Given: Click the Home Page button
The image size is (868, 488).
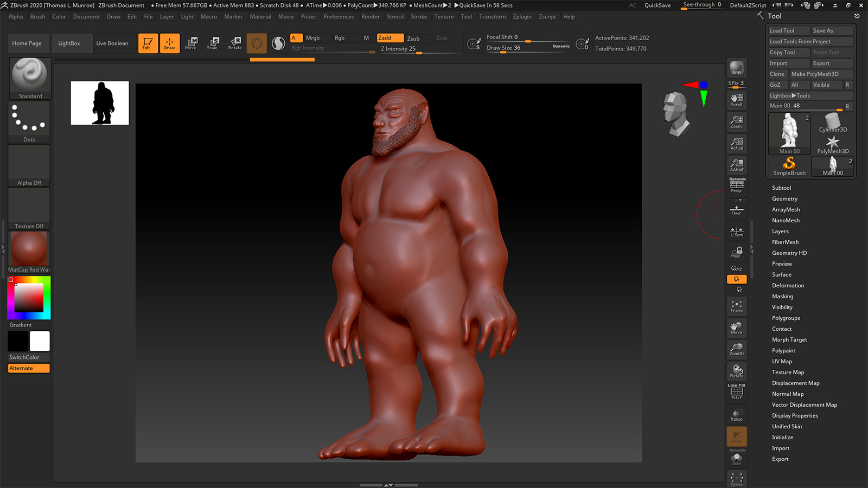Looking at the screenshot, I should point(27,43).
